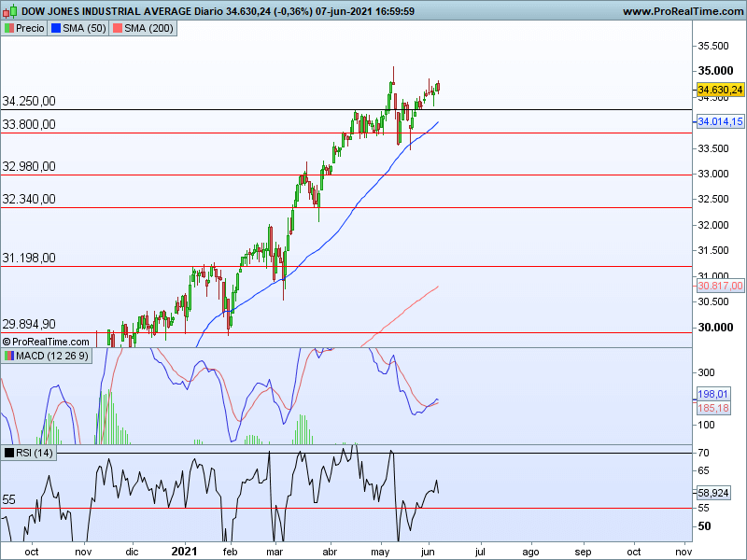The image size is (747, 560).
Task: Click the 65 tick on the RSI axis
Action: pos(703,471)
